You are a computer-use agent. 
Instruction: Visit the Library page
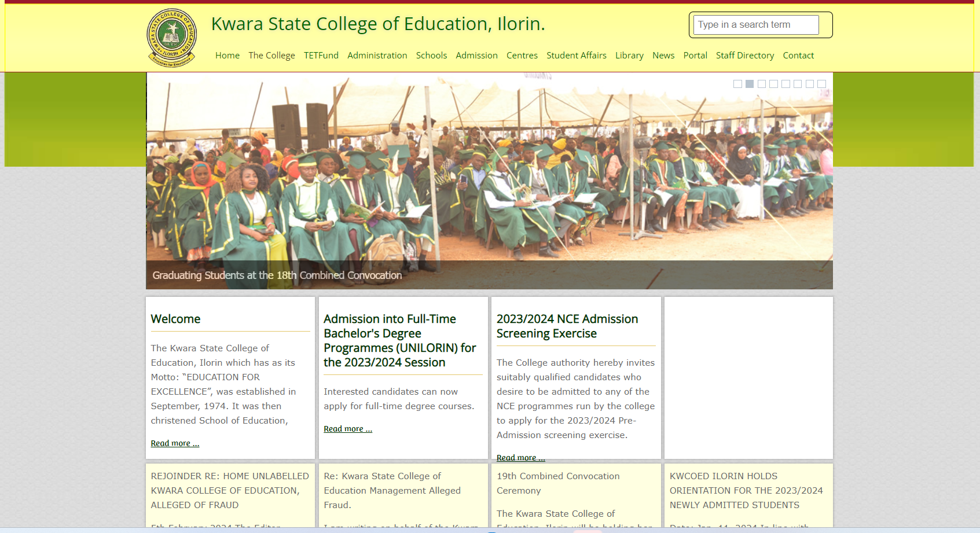[629, 56]
